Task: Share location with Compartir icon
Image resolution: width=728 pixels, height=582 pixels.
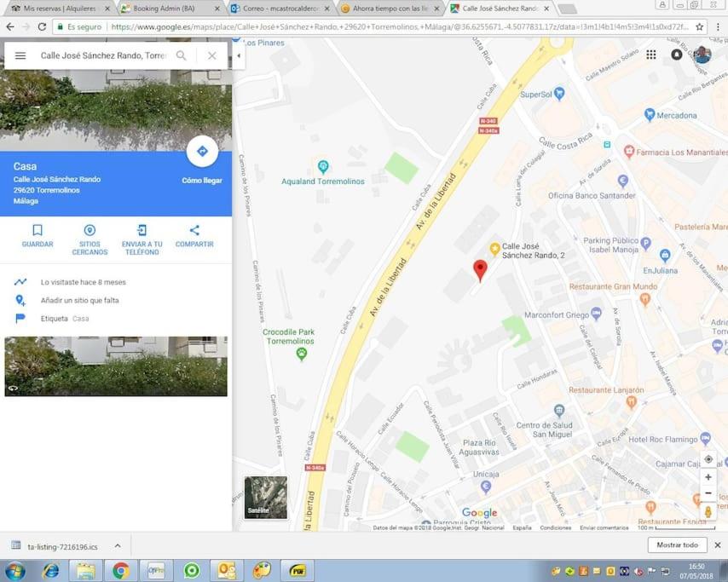Action: 194,230
